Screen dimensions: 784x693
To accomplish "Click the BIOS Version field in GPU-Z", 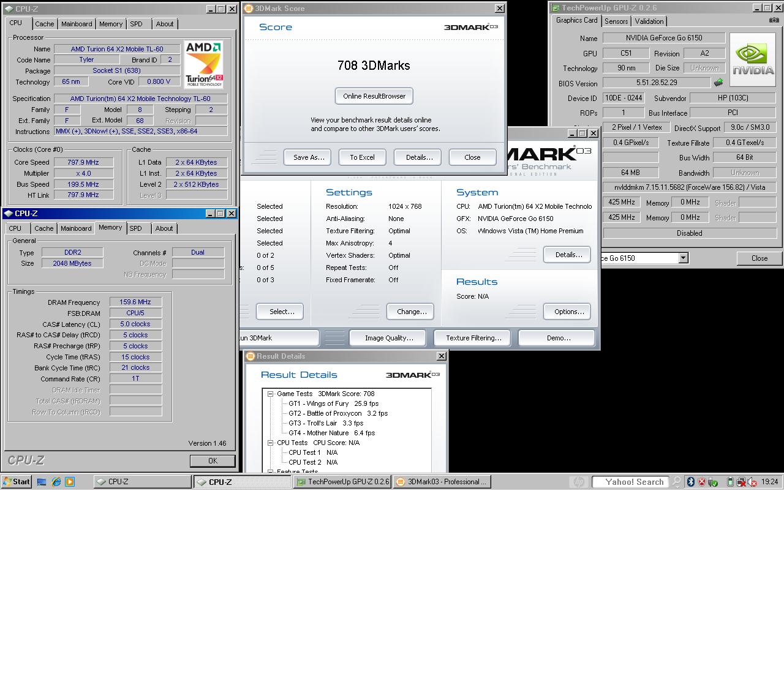I will point(657,82).
